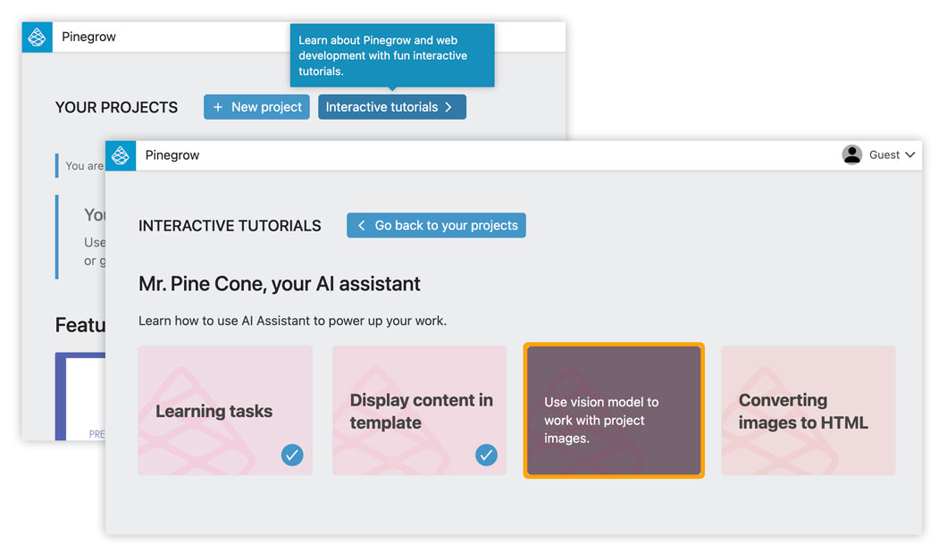Click the New project button in back window
947x560 pixels.
pyautogui.click(x=256, y=107)
